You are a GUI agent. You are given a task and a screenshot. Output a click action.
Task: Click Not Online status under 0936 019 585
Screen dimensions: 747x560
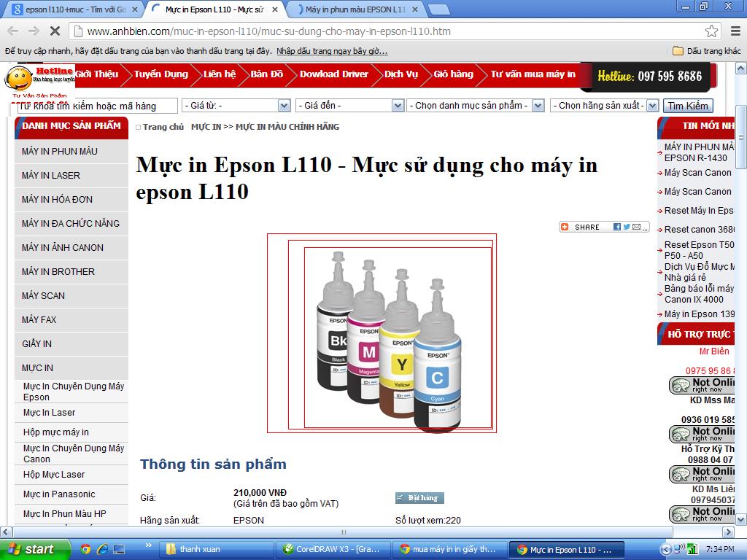(703, 434)
